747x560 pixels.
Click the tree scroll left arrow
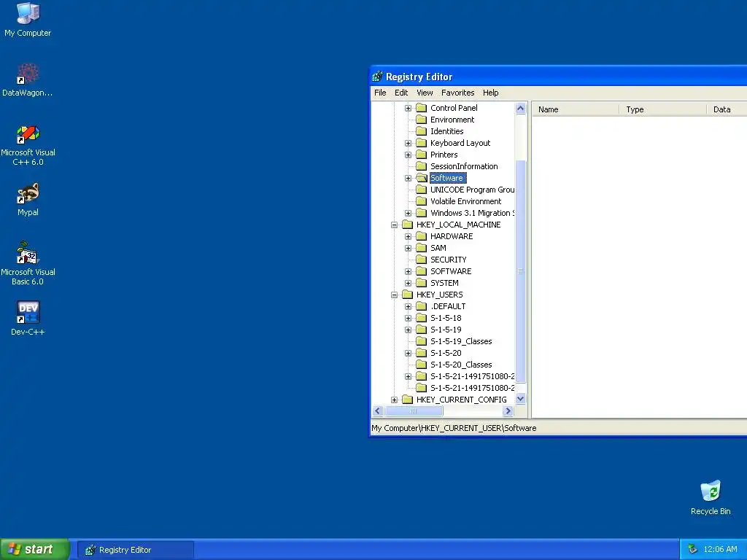379,411
